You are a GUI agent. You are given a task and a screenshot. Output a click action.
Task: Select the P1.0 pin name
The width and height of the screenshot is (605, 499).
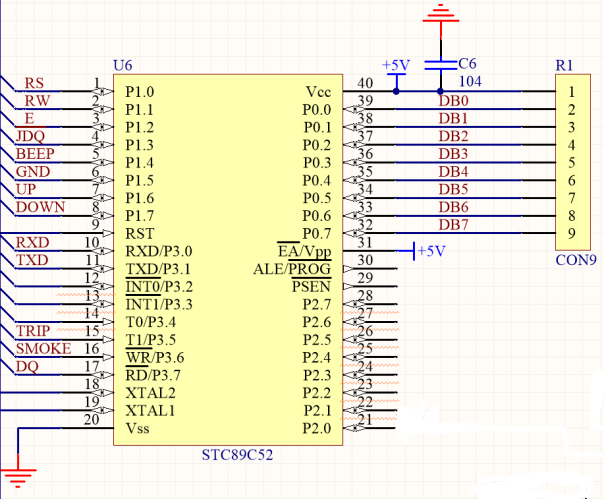tap(140, 92)
